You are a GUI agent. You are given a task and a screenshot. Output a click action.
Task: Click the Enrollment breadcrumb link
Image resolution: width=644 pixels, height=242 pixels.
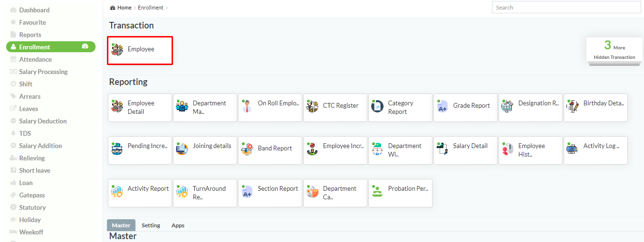pyautogui.click(x=151, y=8)
